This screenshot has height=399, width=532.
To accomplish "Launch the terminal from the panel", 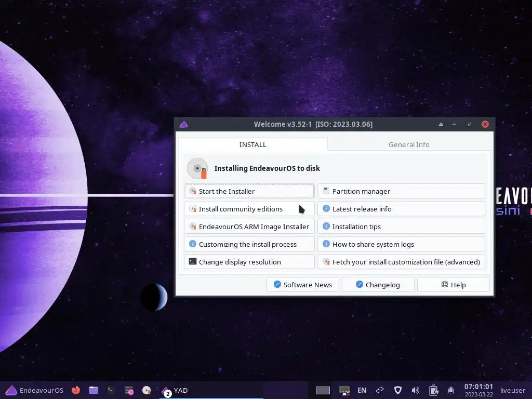I will coord(111,390).
